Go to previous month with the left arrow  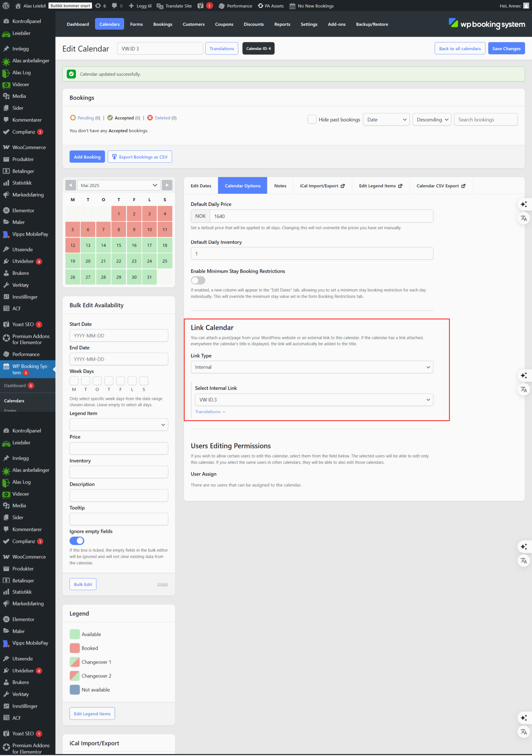pyautogui.click(x=71, y=185)
